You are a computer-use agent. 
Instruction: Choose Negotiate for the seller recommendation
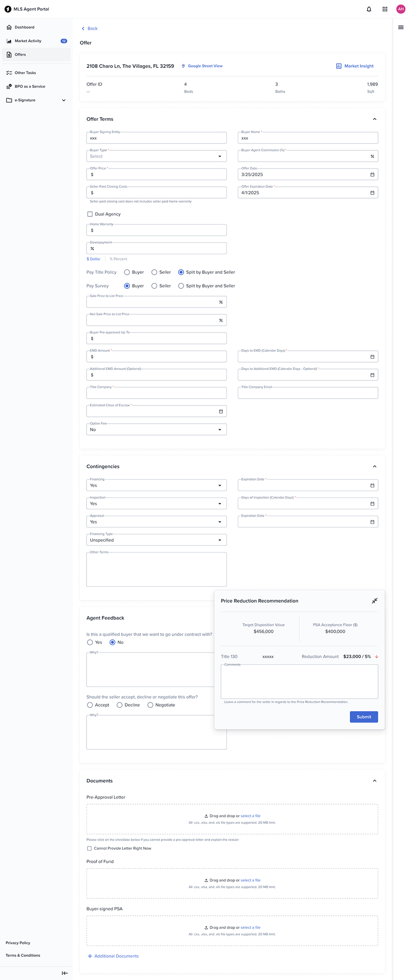150,705
